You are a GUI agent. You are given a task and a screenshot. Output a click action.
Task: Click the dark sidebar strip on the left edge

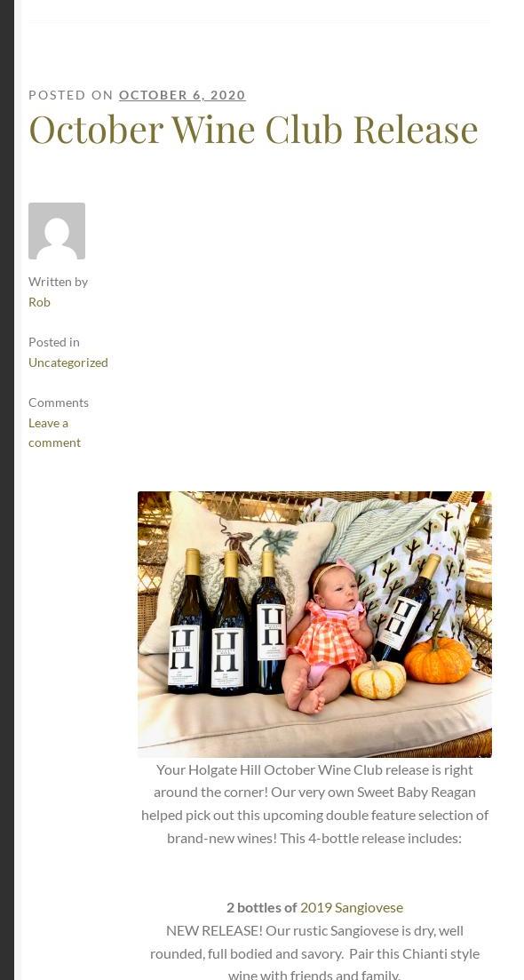click(x=7, y=490)
